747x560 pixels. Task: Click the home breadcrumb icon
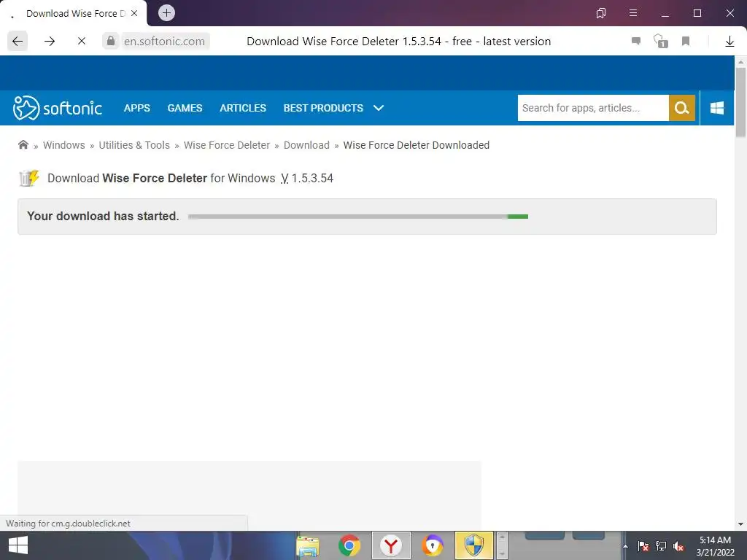[23, 145]
